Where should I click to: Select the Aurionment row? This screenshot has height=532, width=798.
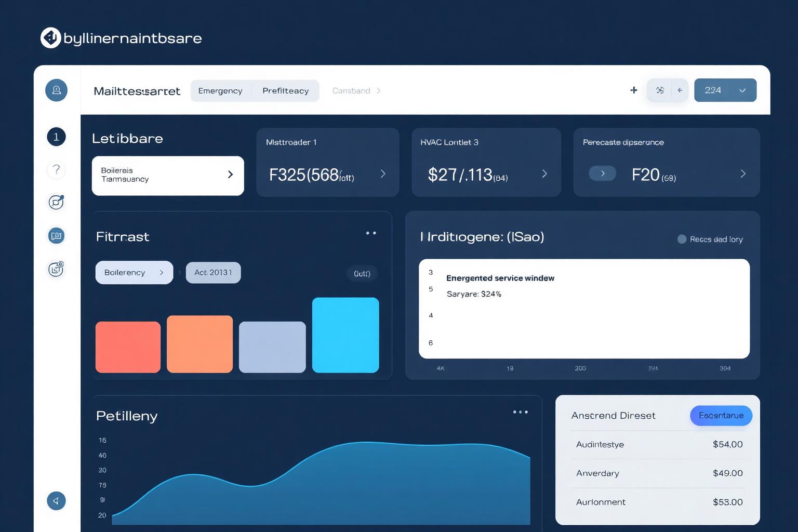[658, 502]
